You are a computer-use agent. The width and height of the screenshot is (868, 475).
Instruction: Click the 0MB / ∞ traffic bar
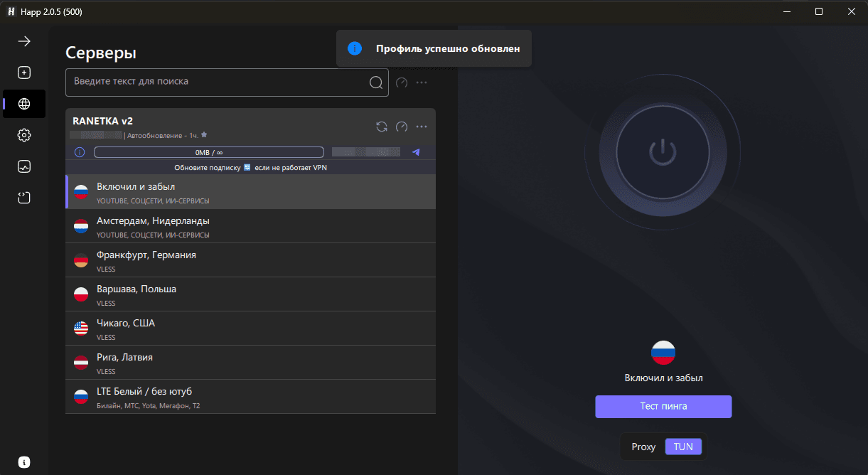pyautogui.click(x=209, y=152)
